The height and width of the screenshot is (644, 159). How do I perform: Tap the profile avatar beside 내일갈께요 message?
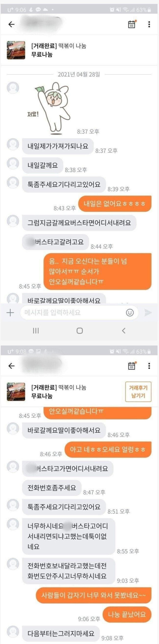[x=13, y=163]
